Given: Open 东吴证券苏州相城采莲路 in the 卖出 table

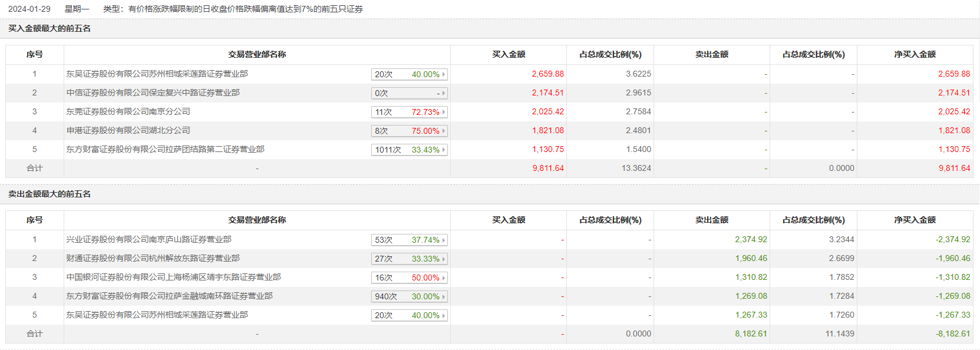Looking at the screenshot, I should click(x=157, y=315).
